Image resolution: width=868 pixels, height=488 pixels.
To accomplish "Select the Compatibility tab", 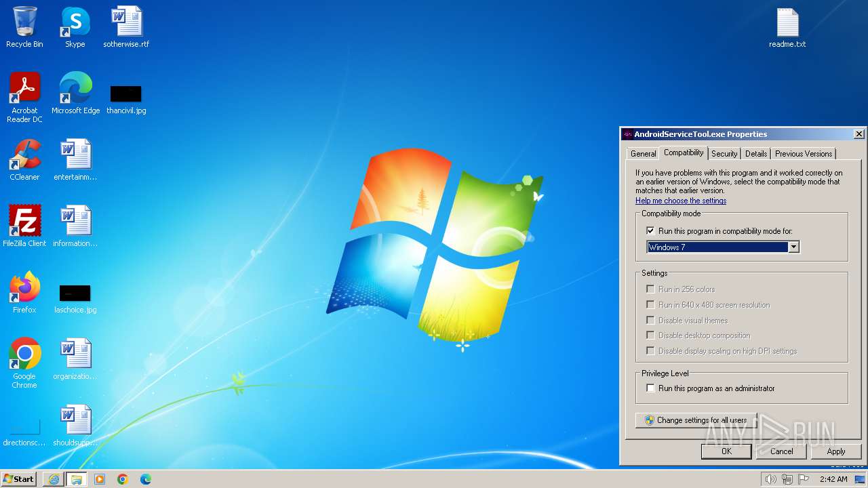I will [x=684, y=152].
